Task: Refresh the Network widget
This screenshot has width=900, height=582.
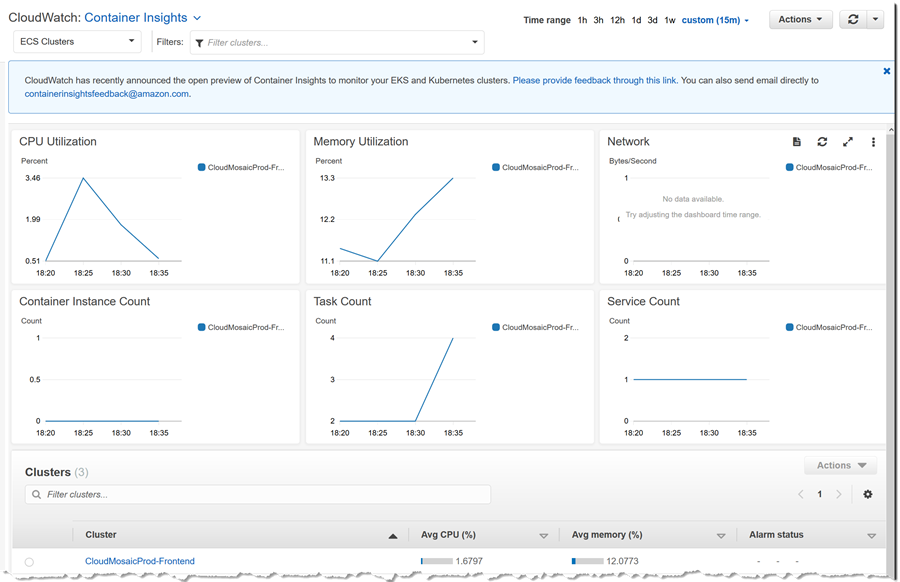Action: (x=822, y=142)
